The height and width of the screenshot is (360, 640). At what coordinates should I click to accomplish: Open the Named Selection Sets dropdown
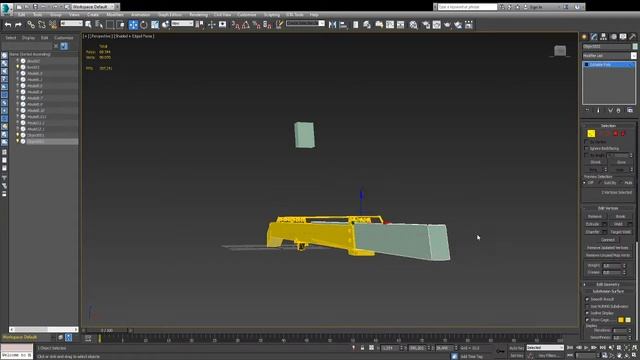click(x=305, y=24)
